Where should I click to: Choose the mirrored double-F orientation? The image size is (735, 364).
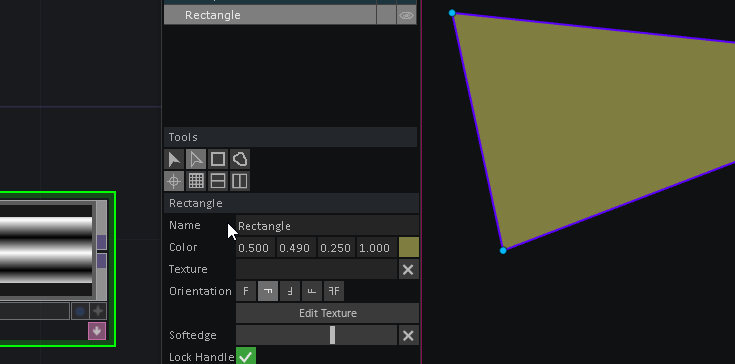pos(334,291)
